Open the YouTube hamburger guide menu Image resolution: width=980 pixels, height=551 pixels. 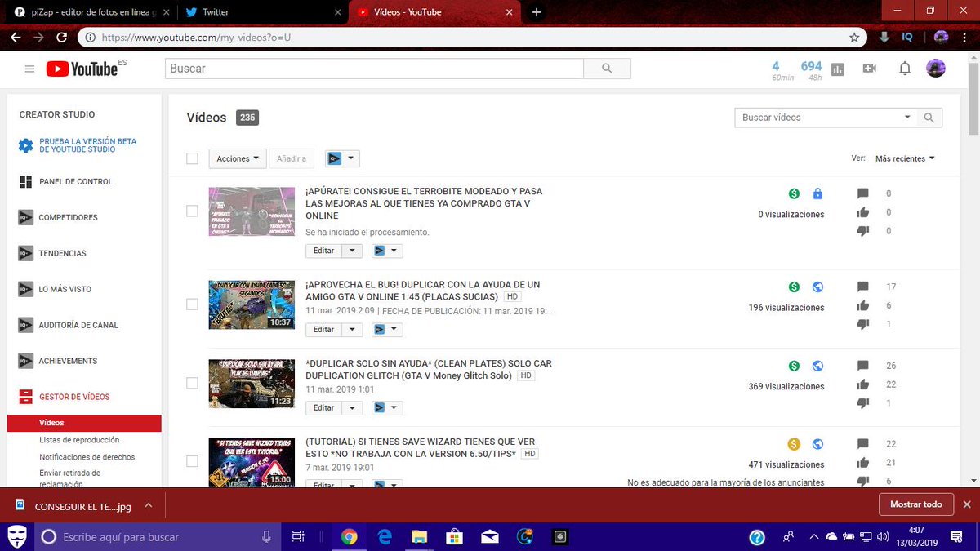tap(30, 69)
